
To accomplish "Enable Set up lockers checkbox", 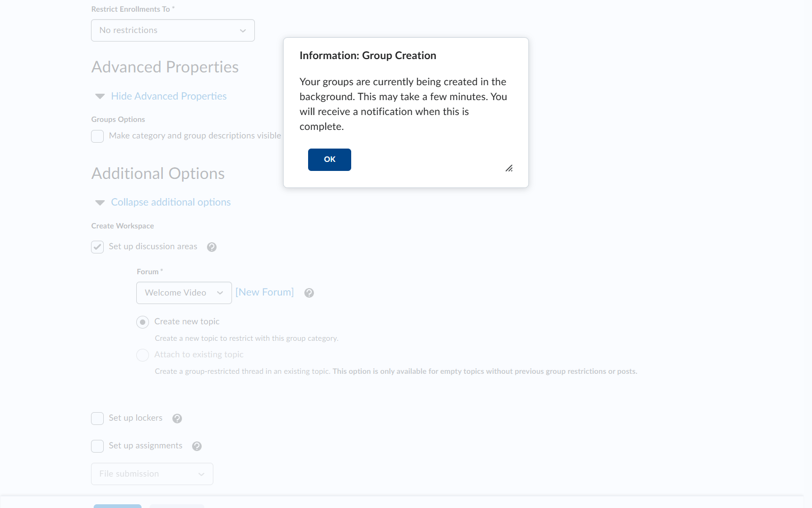I will (97, 419).
